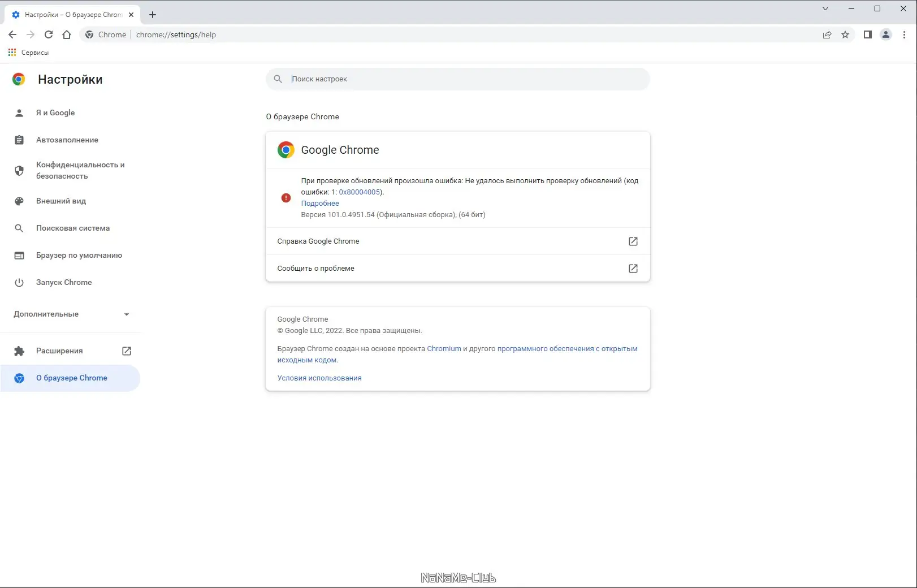
Task: Open the profile avatar icon
Action: point(886,34)
